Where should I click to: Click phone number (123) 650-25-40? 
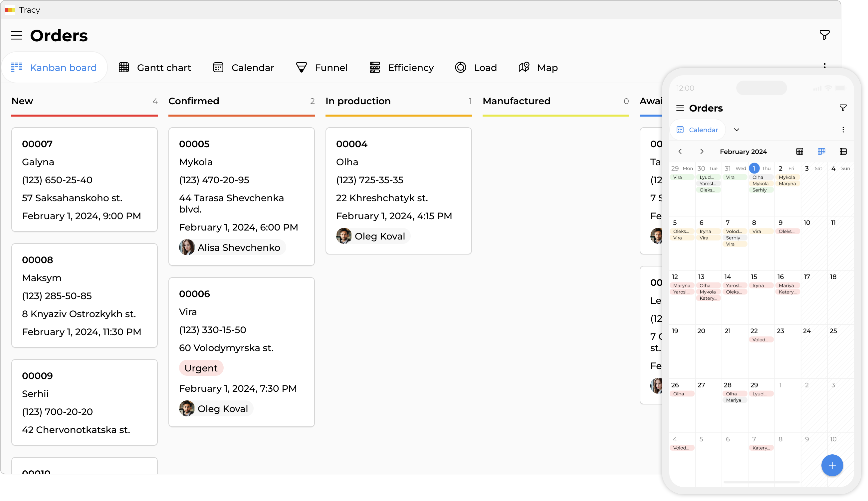(x=57, y=180)
